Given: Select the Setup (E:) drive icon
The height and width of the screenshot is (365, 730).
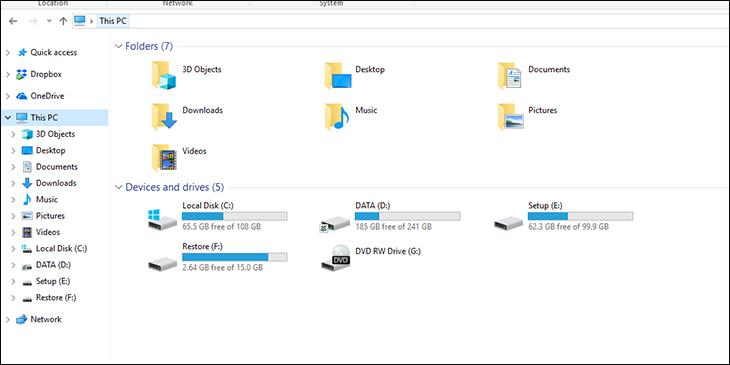Looking at the screenshot, I should point(508,223).
